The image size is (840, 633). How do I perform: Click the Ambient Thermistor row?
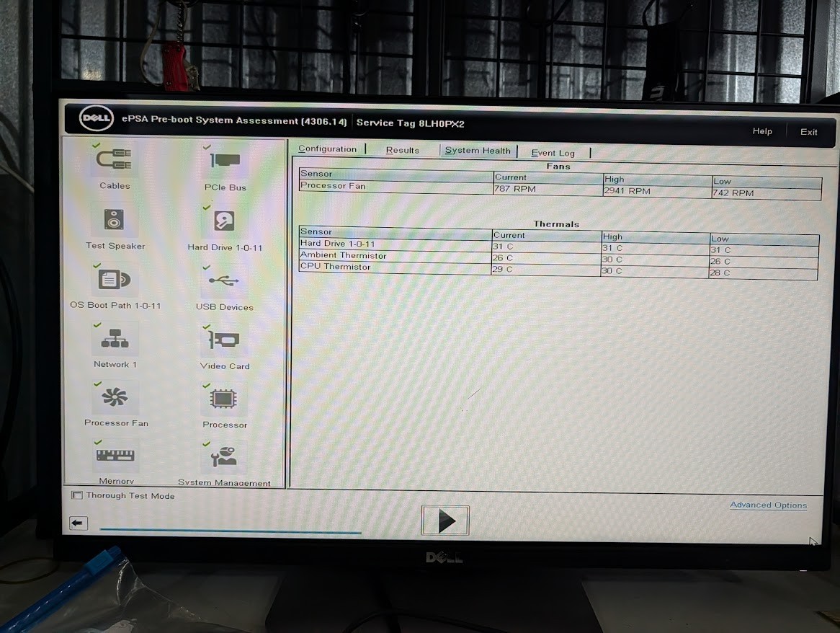[559, 258]
